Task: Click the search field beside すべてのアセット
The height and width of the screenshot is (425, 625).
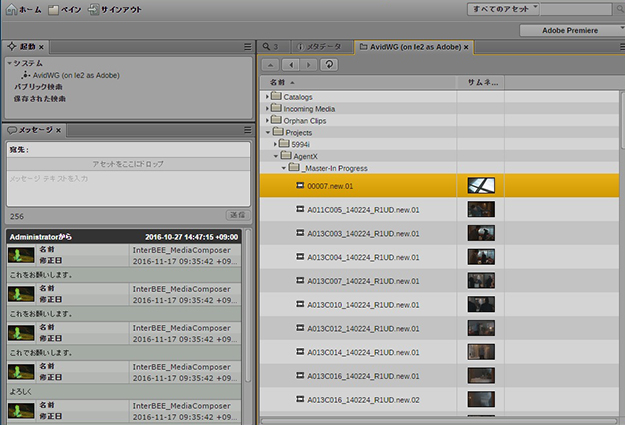Action: tap(576, 9)
